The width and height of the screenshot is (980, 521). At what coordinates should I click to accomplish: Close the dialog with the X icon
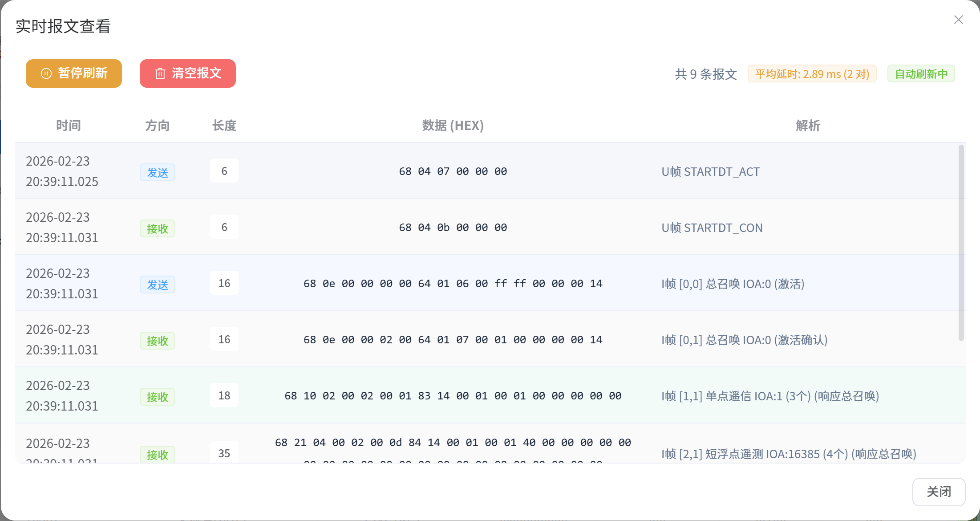(958, 20)
